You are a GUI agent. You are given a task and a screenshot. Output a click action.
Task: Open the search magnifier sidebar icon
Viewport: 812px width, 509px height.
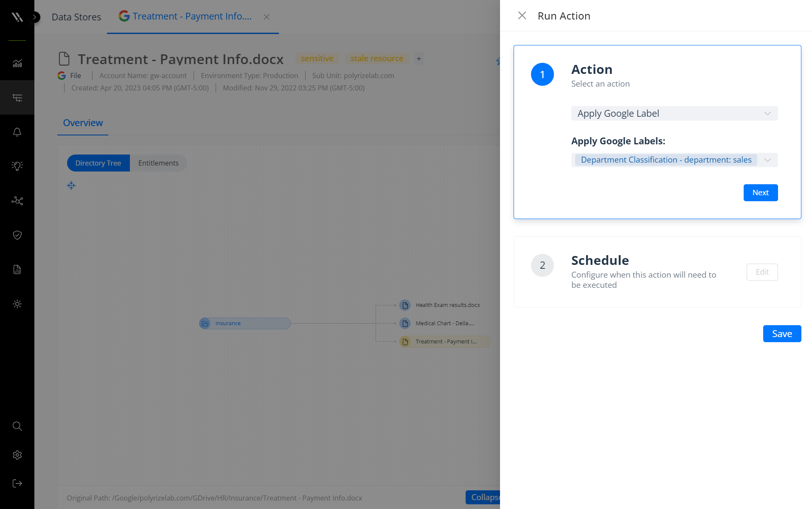click(x=17, y=426)
